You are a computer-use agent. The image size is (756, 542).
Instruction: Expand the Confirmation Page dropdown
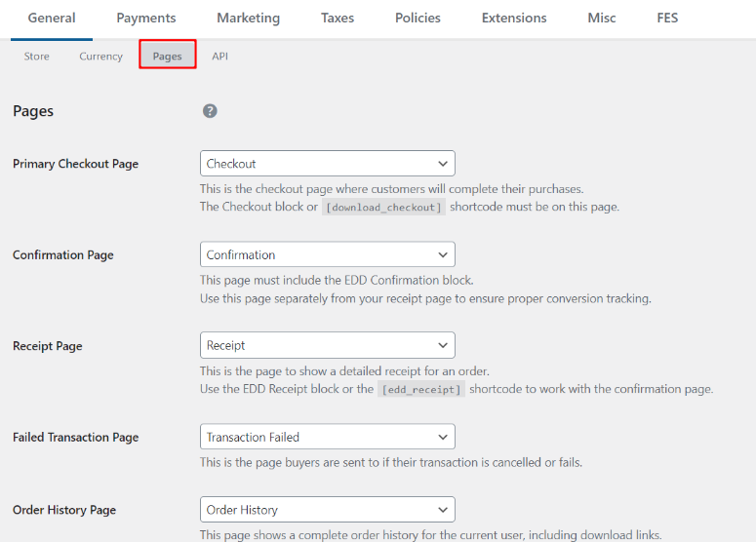coord(327,254)
